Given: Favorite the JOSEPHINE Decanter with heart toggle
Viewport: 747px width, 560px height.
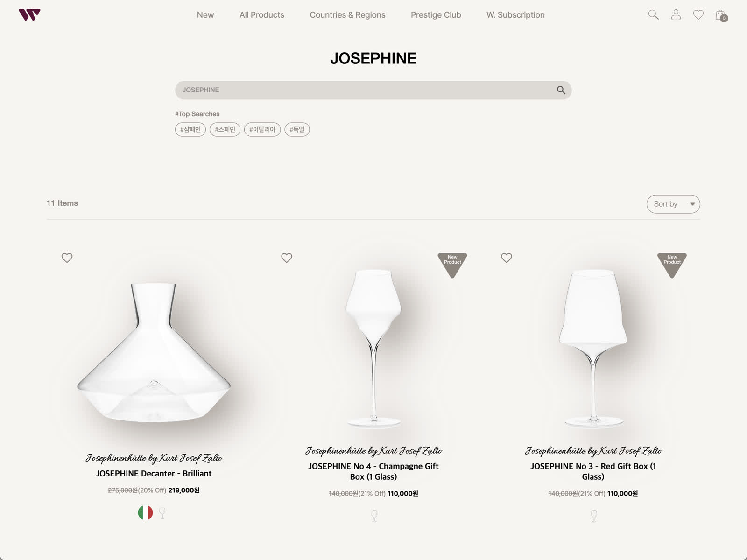Looking at the screenshot, I should [67, 258].
